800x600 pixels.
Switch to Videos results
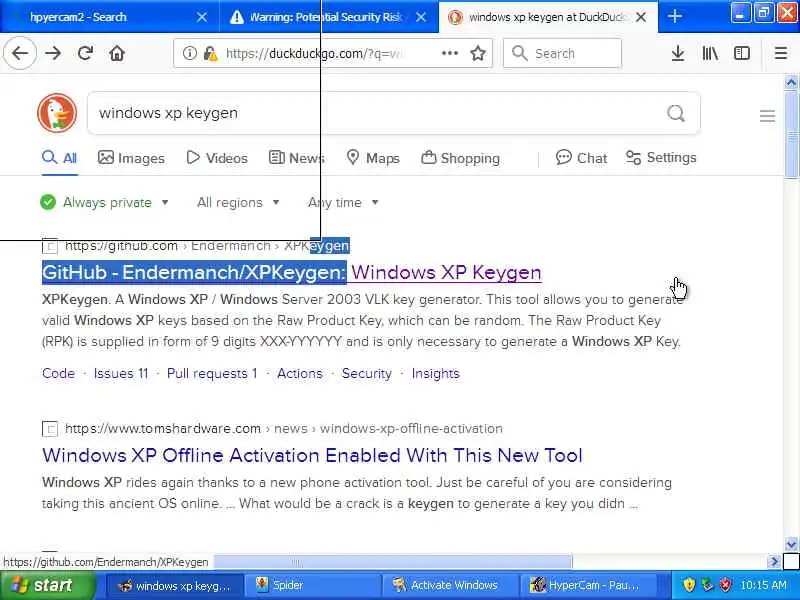[217, 158]
